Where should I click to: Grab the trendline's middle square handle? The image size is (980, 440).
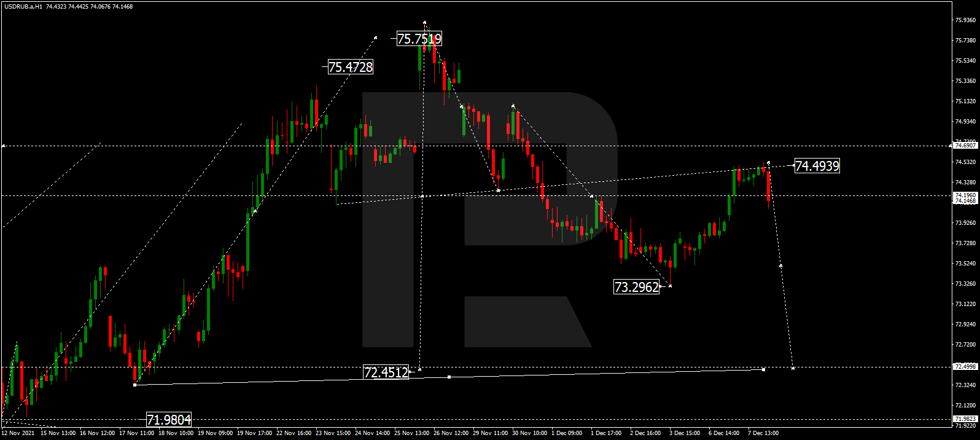pos(449,377)
